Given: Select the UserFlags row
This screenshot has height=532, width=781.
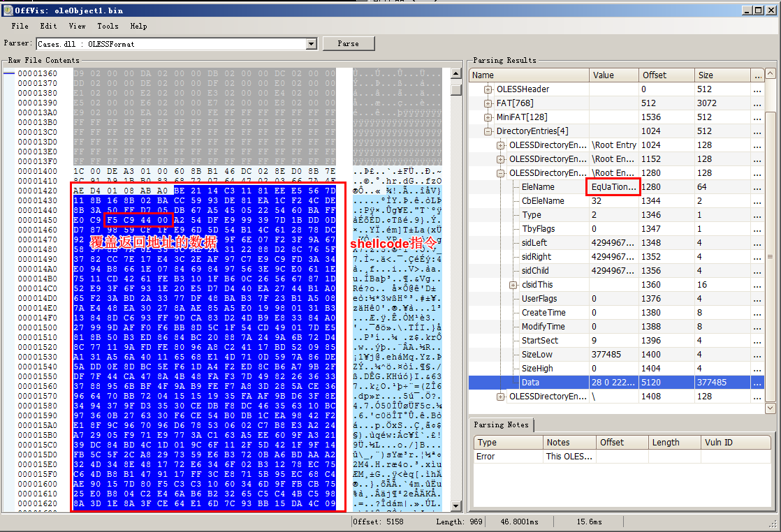Looking at the screenshot, I should pos(617,299).
